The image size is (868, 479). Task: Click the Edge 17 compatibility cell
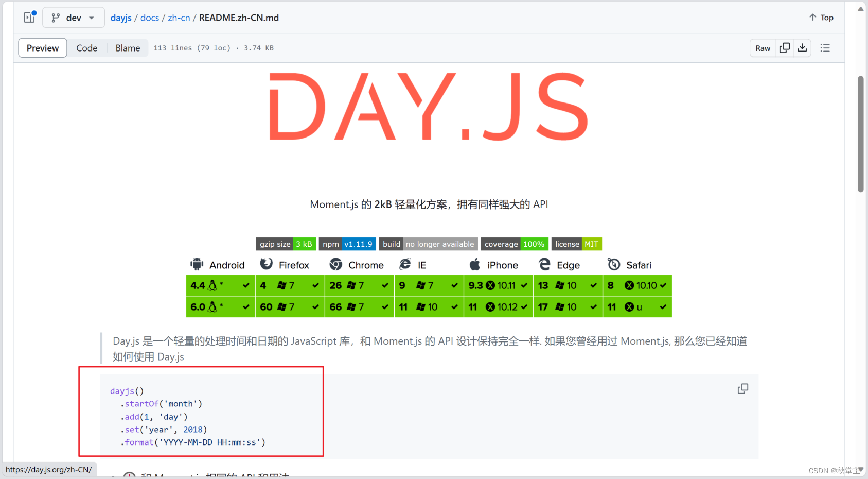(x=568, y=307)
